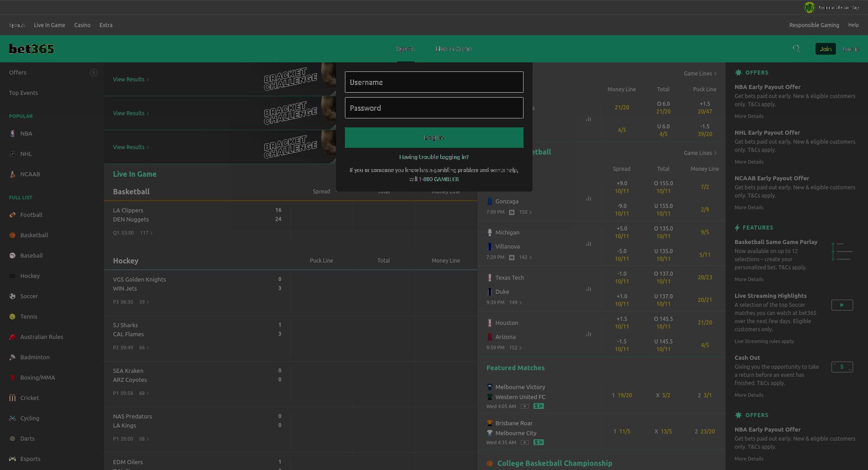This screenshot has width=868, height=470.
Task: Click the Password input field
Action: pyautogui.click(x=434, y=108)
